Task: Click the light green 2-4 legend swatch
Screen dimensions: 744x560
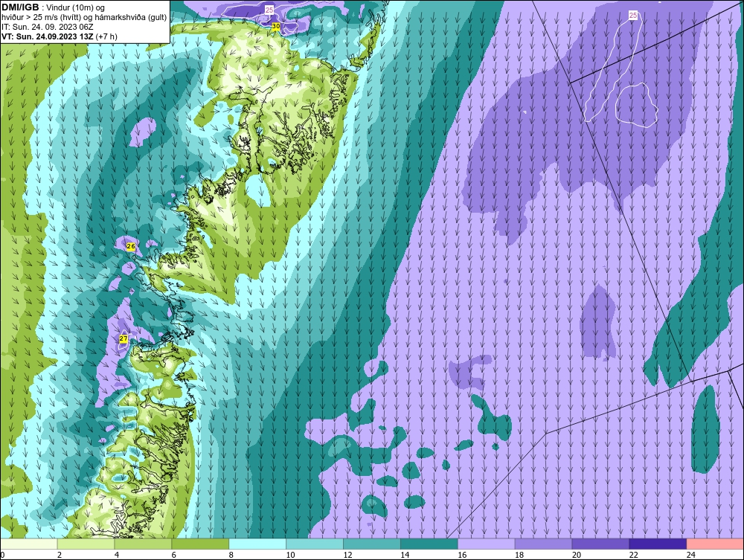Action: pyautogui.click(x=86, y=544)
